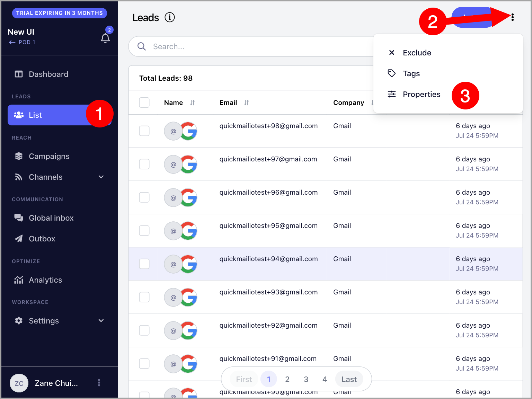This screenshot has height=399, width=532.
Task: Click the Global inbox chat icon
Action: tap(19, 218)
